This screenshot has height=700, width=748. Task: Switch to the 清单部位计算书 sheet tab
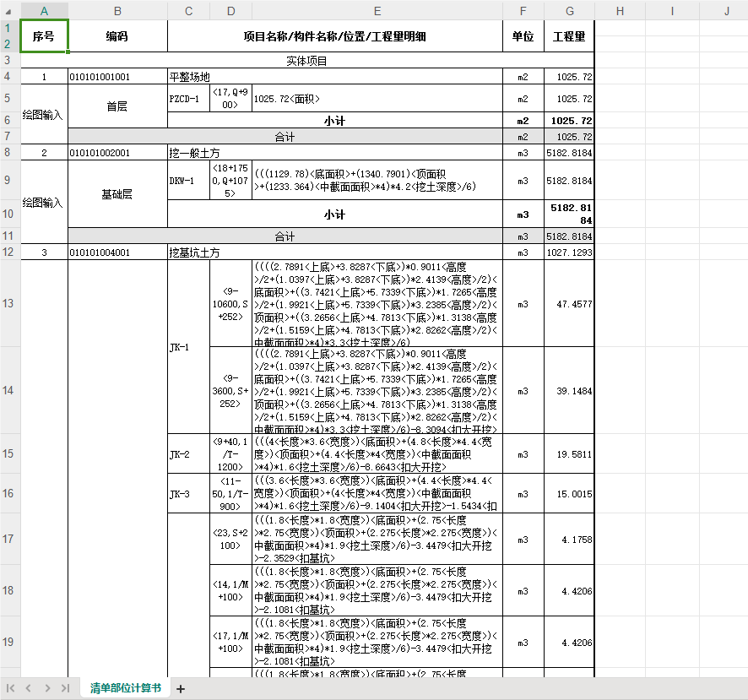pyautogui.click(x=126, y=687)
